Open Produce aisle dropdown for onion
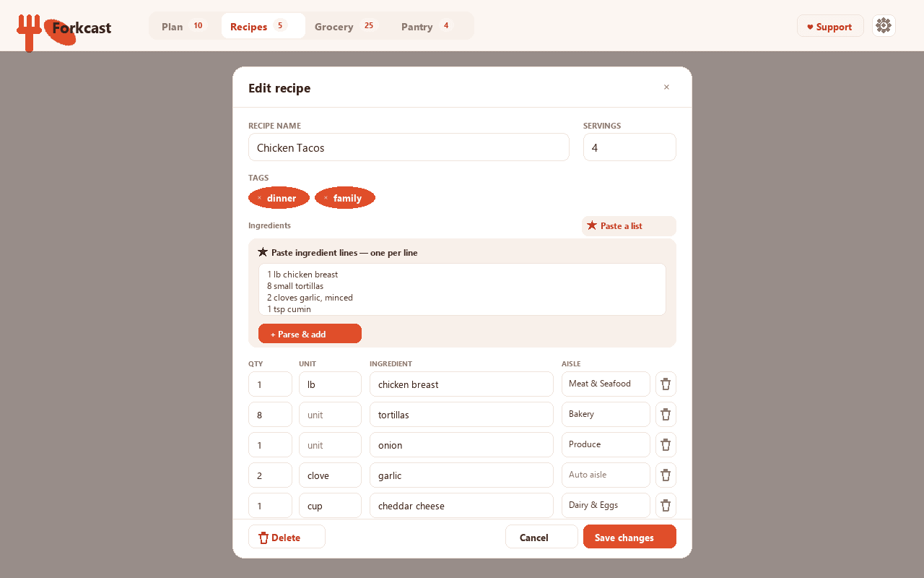This screenshot has width=924, height=578. pos(606,444)
